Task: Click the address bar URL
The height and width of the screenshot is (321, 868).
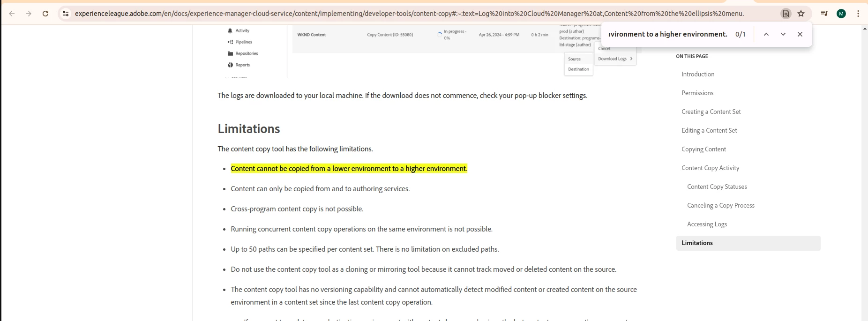Action: coord(409,14)
